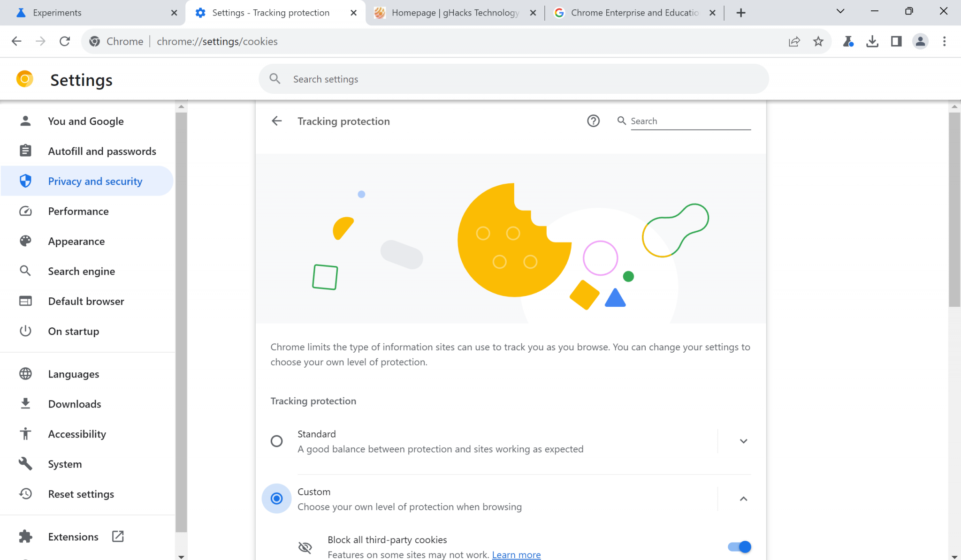Screen dimensions: 961x560
Task: Collapse the Custom protection section
Action: [743, 499]
